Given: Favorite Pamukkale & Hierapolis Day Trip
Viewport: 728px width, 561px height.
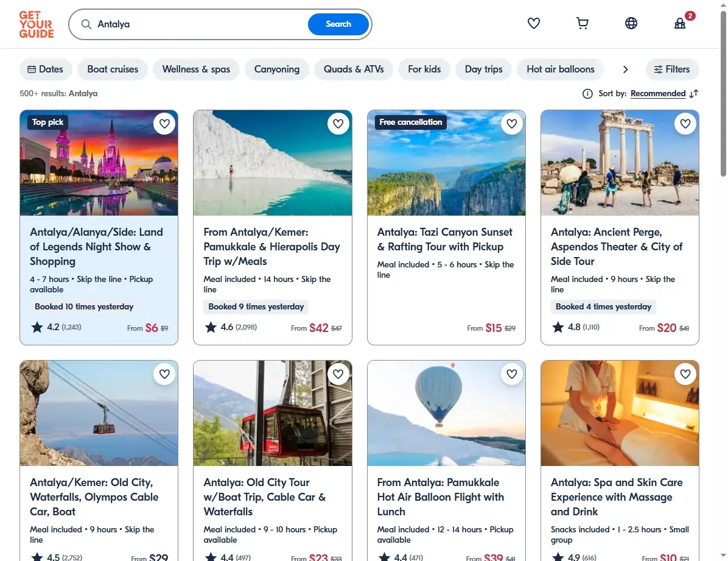Looking at the screenshot, I should pyautogui.click(x=338, y=124).
